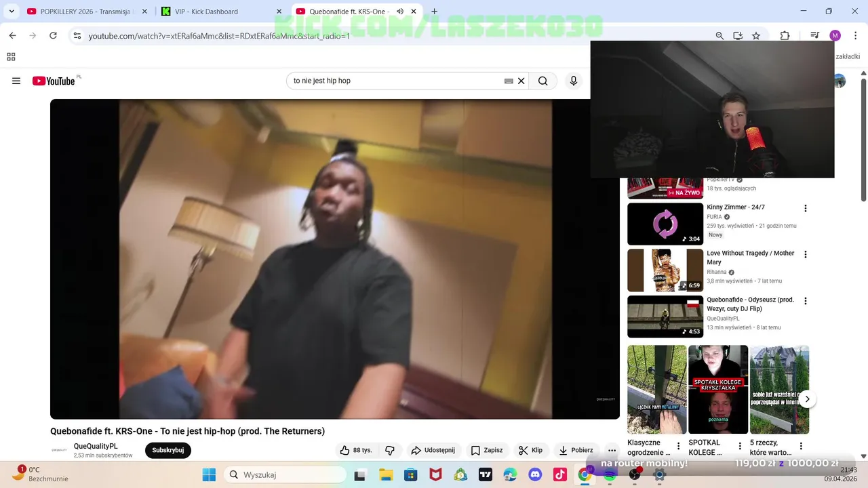Open options for Love Without Tragedy video
The image size is (868, 488).
point(806,254)
